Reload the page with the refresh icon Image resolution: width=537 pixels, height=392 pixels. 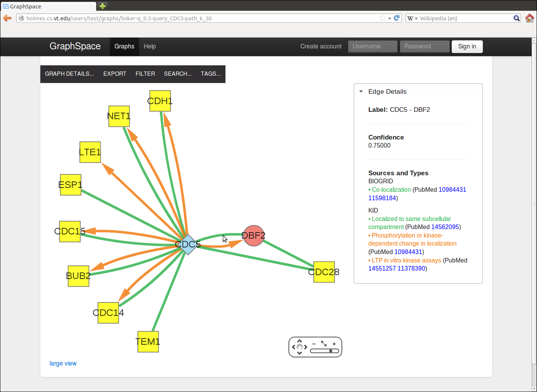click(397, 18)
